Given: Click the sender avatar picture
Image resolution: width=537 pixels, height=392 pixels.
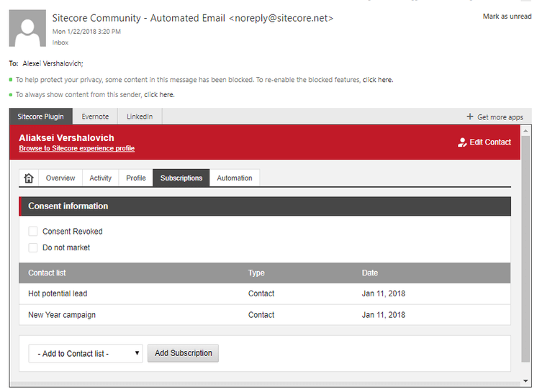Looking at the screenshot, I should 27,28.
